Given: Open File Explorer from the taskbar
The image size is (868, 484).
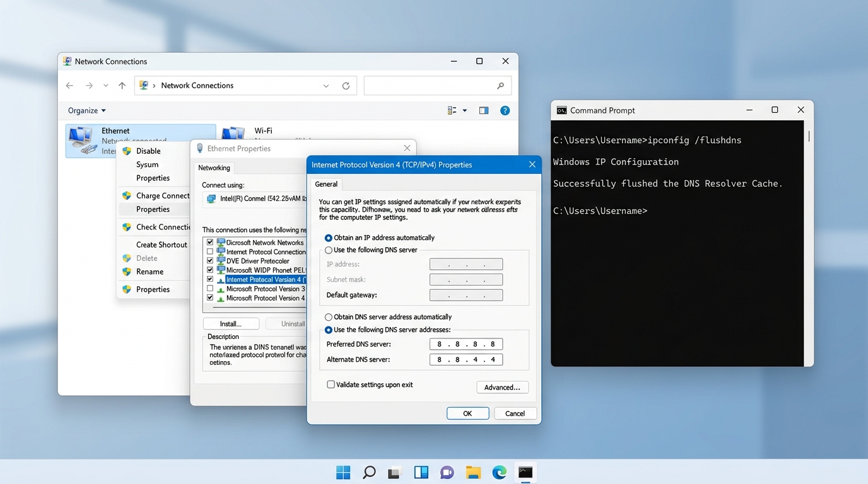Looking at the screenshot, I should point(473,473).
